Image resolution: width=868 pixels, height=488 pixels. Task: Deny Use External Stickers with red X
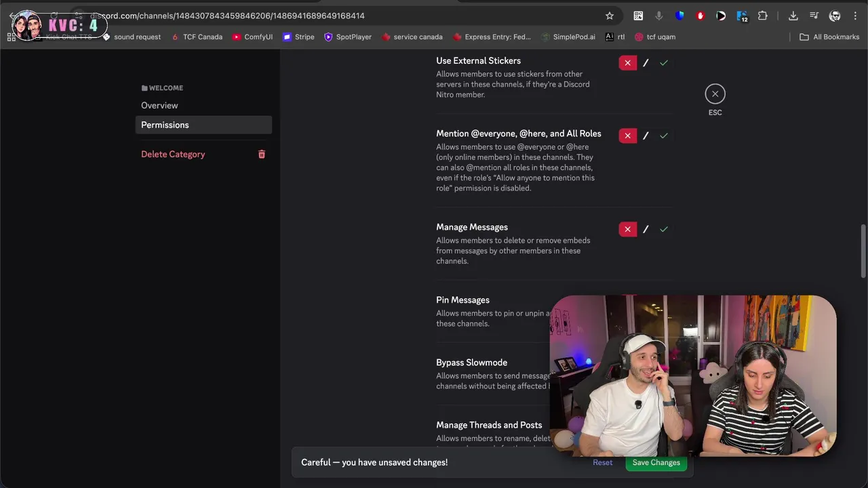coord(627,63)
